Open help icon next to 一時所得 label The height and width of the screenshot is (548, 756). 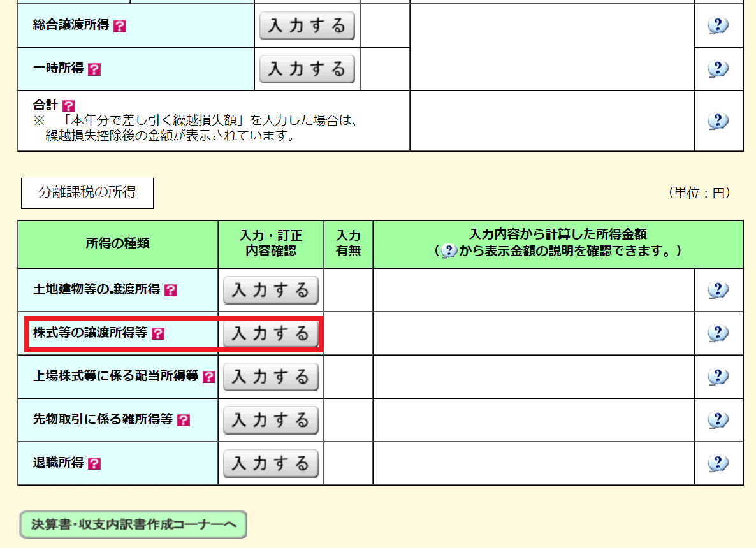[93, 68]
